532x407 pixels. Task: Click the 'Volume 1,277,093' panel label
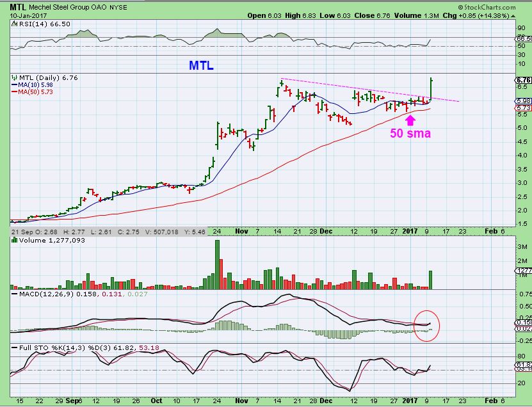[x=52, y=240]
